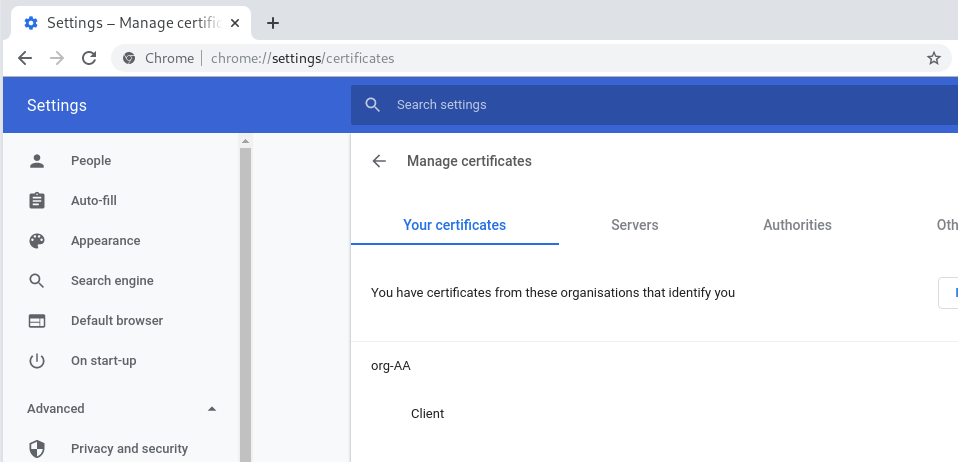Switch to the Authorities tab
The width and height of the screenshot is (958, 462).
tap(797, 225)
